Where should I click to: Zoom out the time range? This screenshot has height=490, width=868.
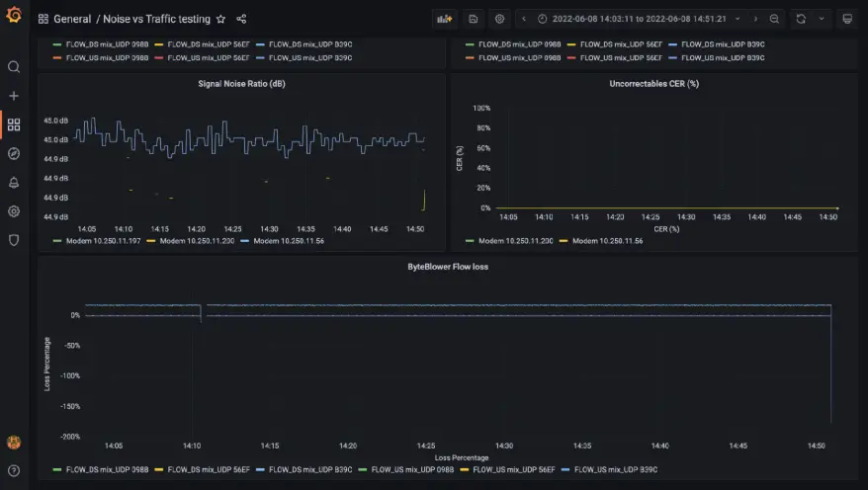coord(774,19)
